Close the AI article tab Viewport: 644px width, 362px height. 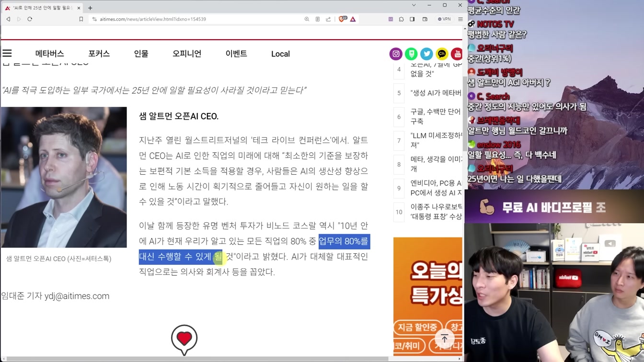click(x=79, y=8)
